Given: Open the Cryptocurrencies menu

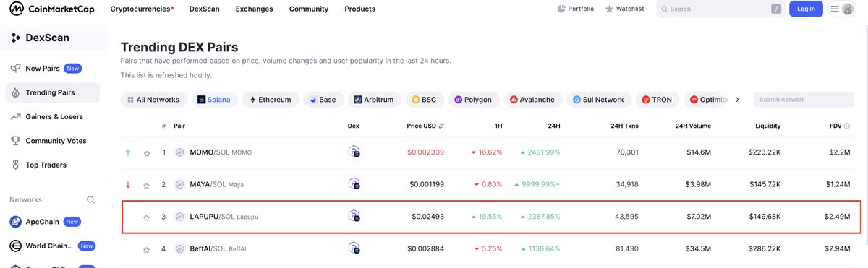Looking at the screenshot, I should click(142, 9).
